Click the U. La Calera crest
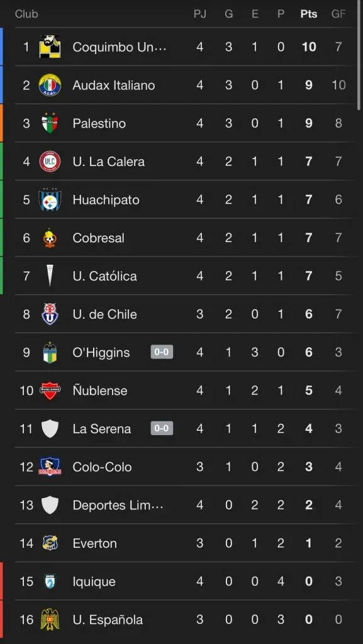This screenshot has width=363, height=644. point(50,162)
